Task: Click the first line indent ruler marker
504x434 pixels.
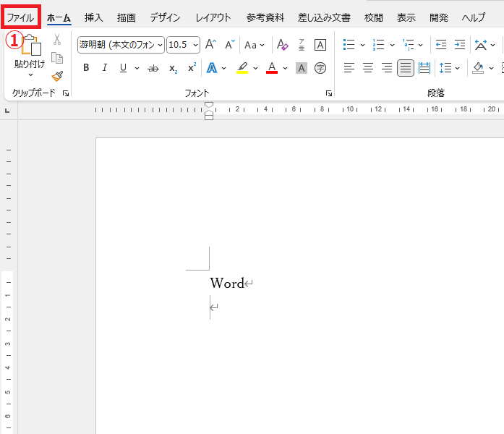Action: tap(209, 105)
